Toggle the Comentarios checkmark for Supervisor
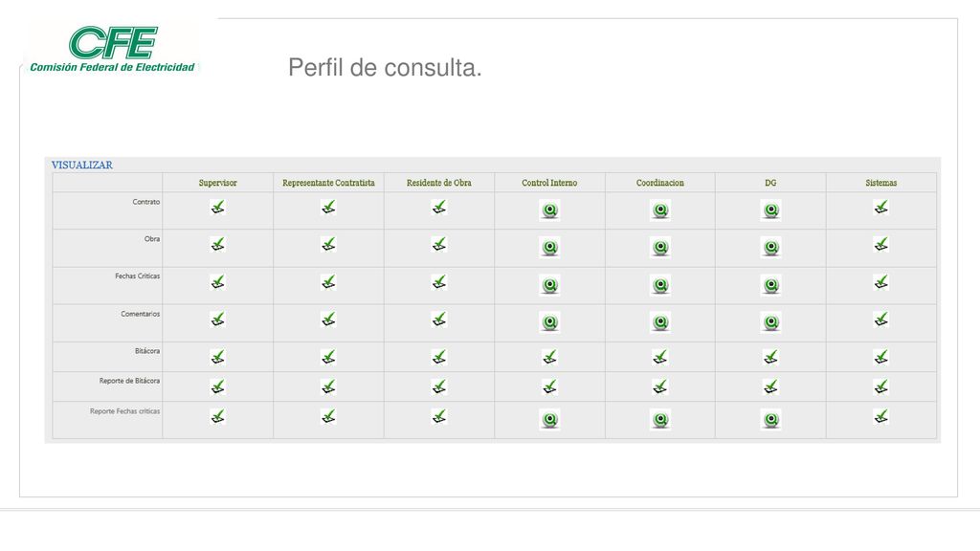This screenshot has width=980, height=551. (217, 320)
